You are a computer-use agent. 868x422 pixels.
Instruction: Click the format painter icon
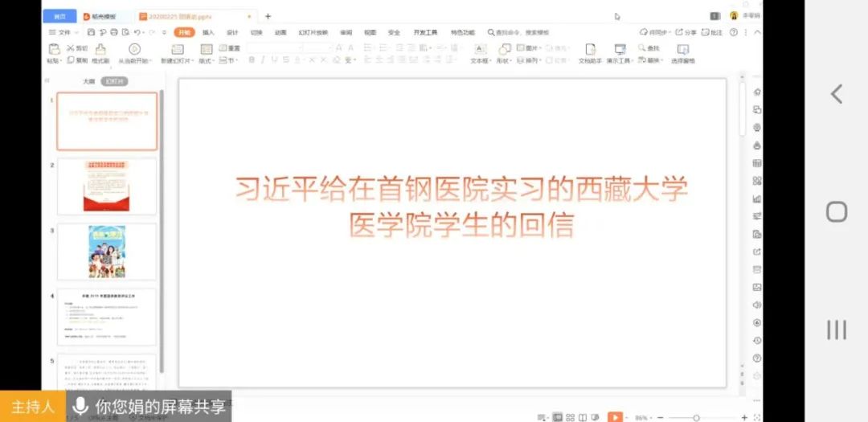point(100,50)
